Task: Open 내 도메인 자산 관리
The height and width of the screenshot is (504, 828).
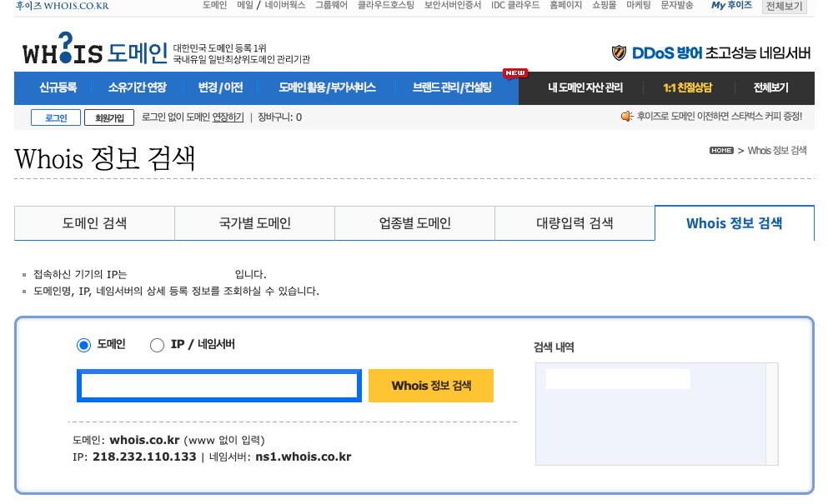Action: pyautogui.click(x=585, y=87)
